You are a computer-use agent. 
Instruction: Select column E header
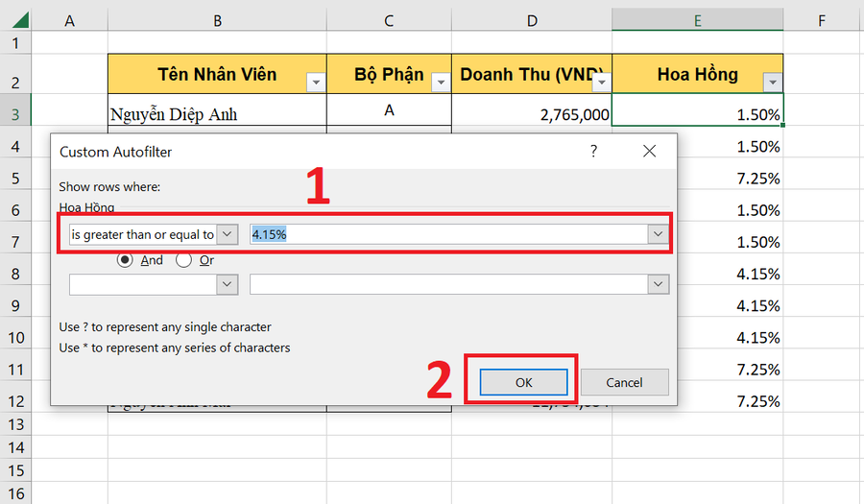(x=698, y=21)
